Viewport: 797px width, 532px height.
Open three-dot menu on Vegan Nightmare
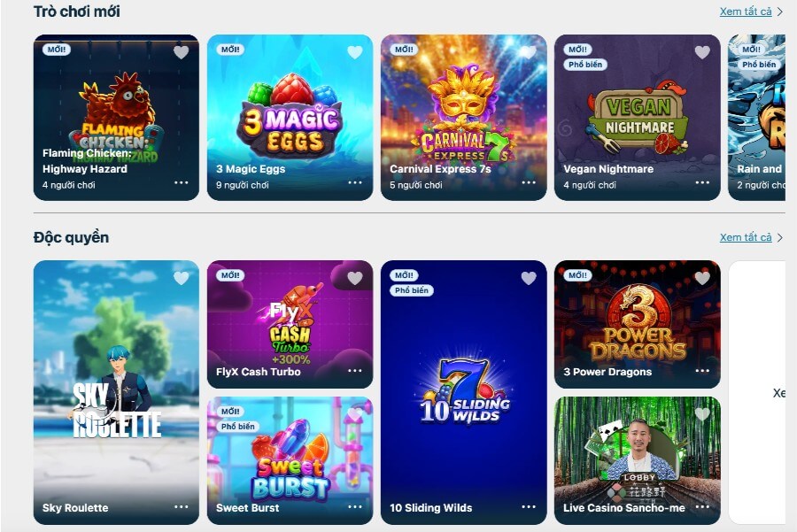coord(702,182)
